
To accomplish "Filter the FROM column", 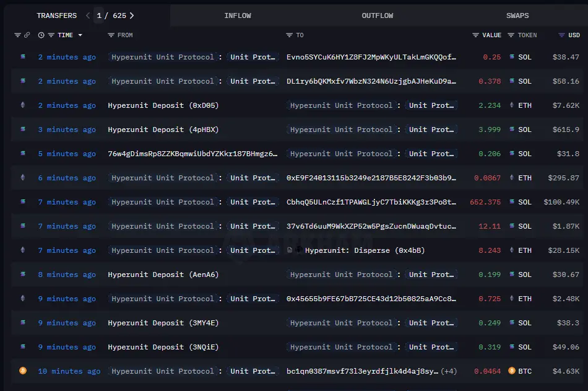I will click(111, 35).
